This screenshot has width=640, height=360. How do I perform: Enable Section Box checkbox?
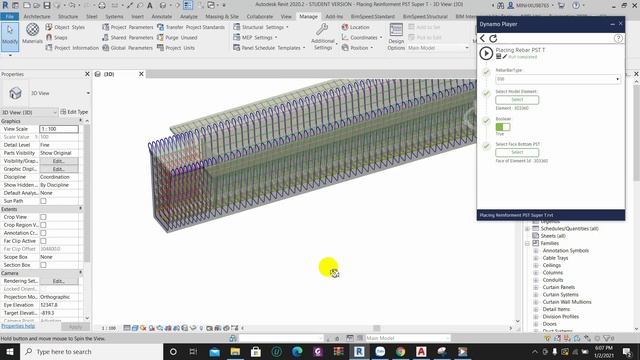pos(43,265)
